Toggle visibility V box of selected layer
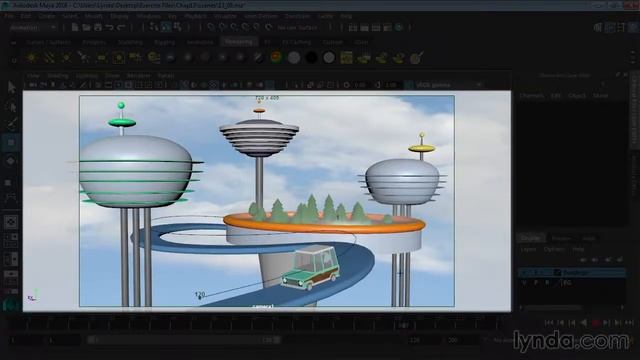640x360 pixels. (524, 272)
